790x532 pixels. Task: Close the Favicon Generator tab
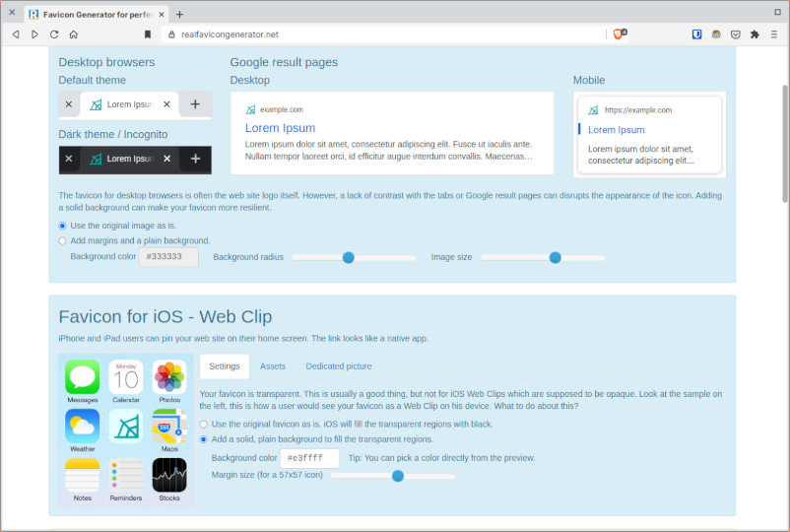click(162, 15)
